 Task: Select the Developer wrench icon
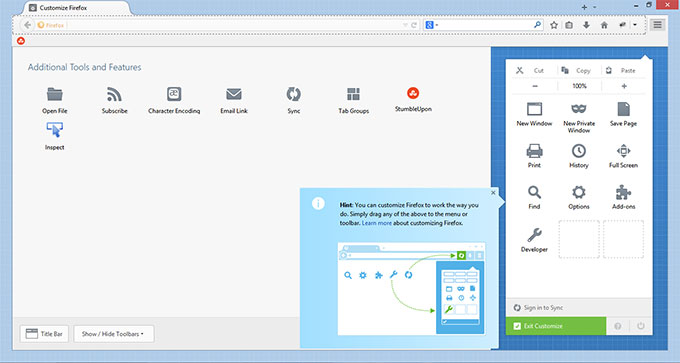(534, 235)
